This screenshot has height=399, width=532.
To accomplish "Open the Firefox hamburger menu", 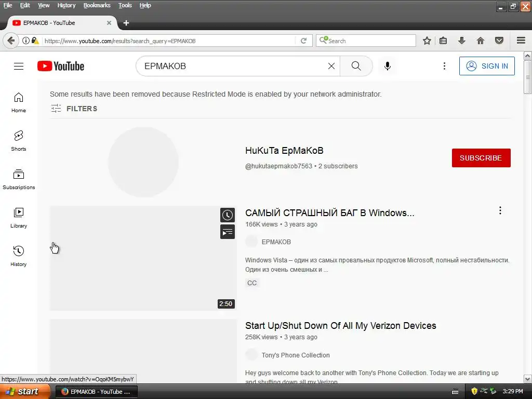I will pyautogui.click(x=521, y=41).
